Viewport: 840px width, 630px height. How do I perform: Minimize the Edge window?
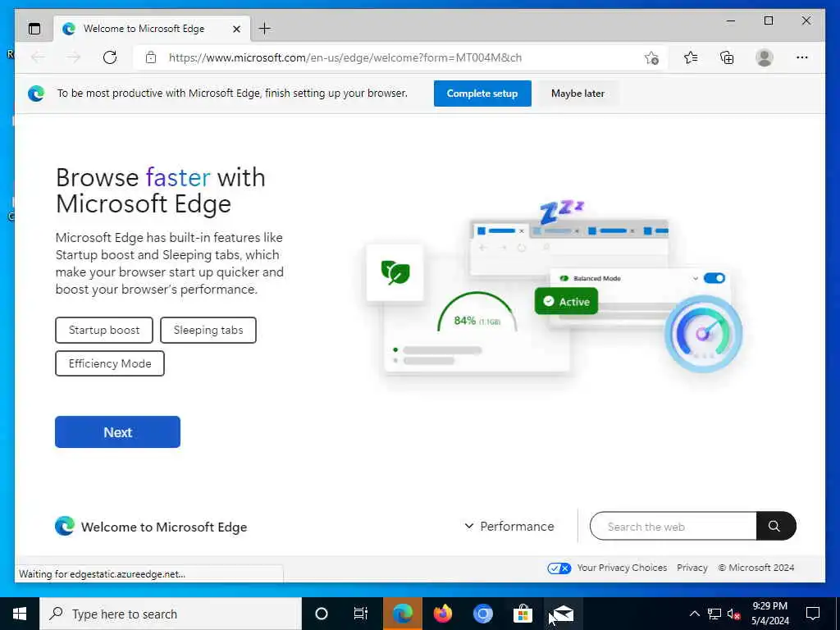point(731,21)
